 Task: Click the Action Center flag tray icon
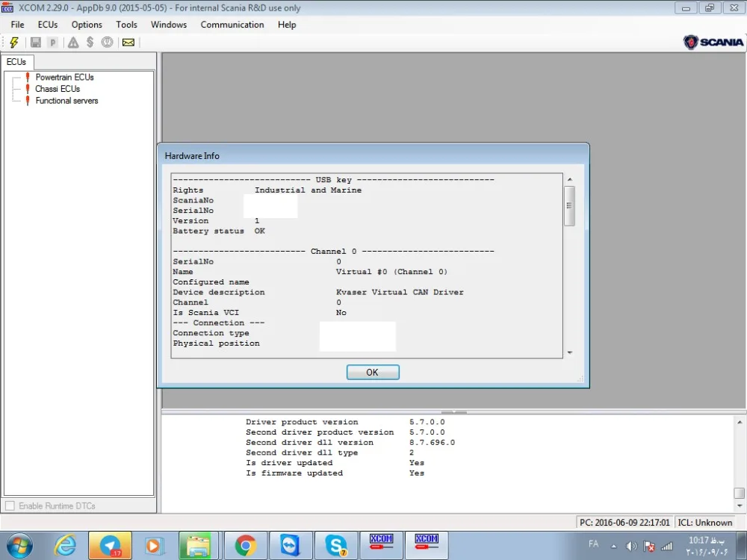(649, 547)
